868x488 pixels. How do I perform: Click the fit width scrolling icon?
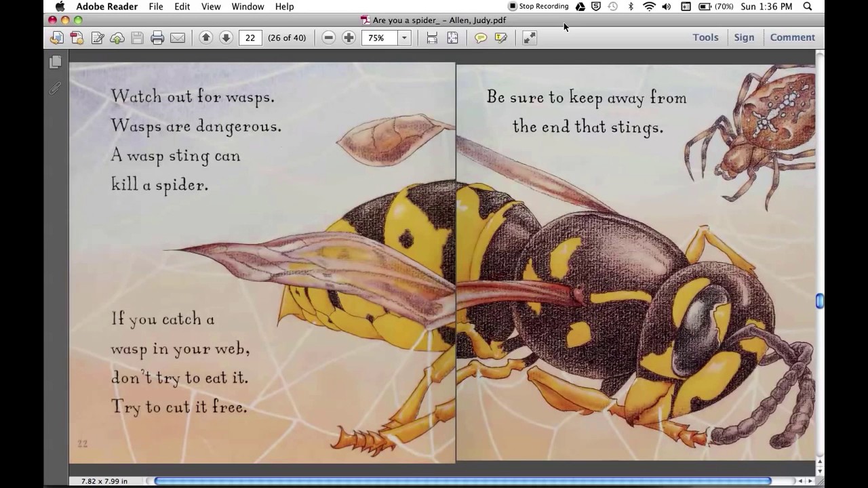tap(432, 38)
